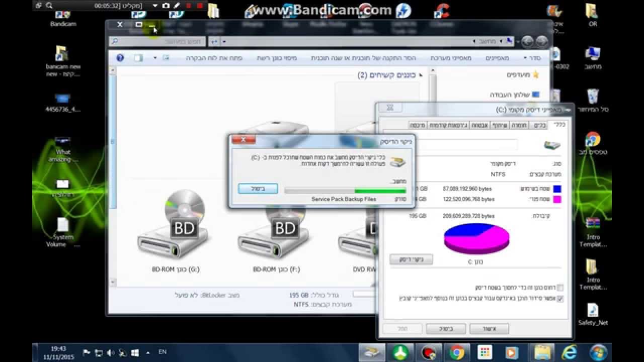Click פתח את לוח הבקרה (Open Control Panel)
Screen dimensions: 644x362
[214, 58]
